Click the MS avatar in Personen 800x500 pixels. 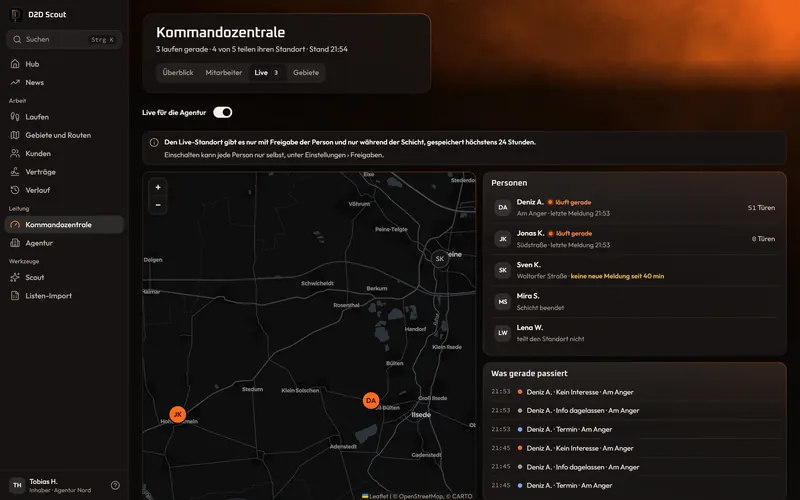click(x=503, y=302)
